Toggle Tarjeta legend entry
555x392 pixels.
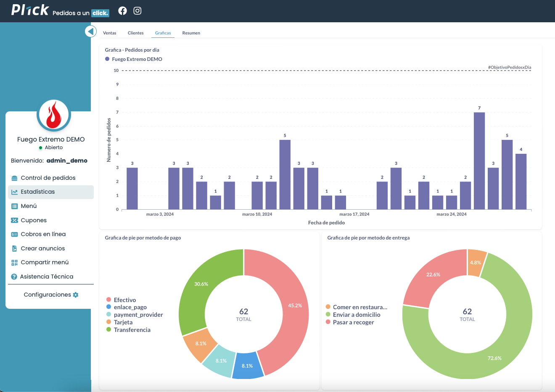[119, 322]
